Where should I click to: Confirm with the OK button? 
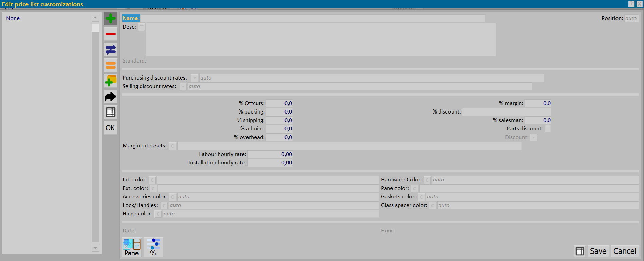tap(111, 128)
